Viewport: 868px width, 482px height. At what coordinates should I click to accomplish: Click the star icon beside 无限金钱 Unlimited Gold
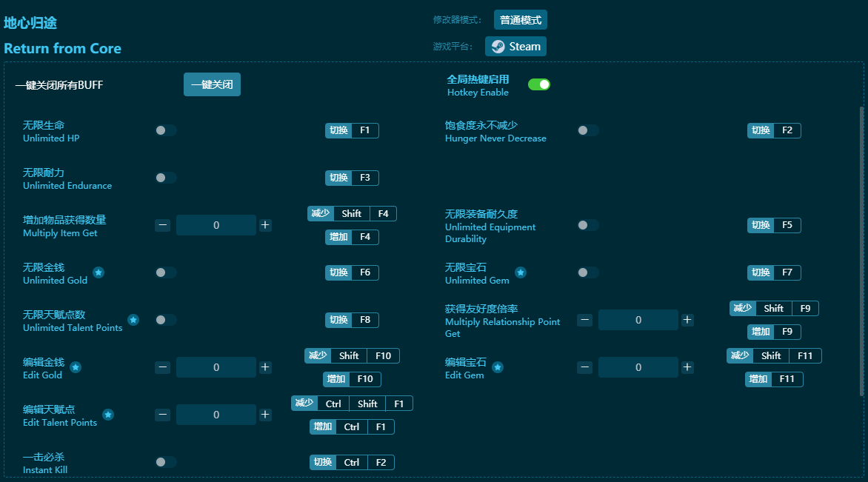coord(99,272)
